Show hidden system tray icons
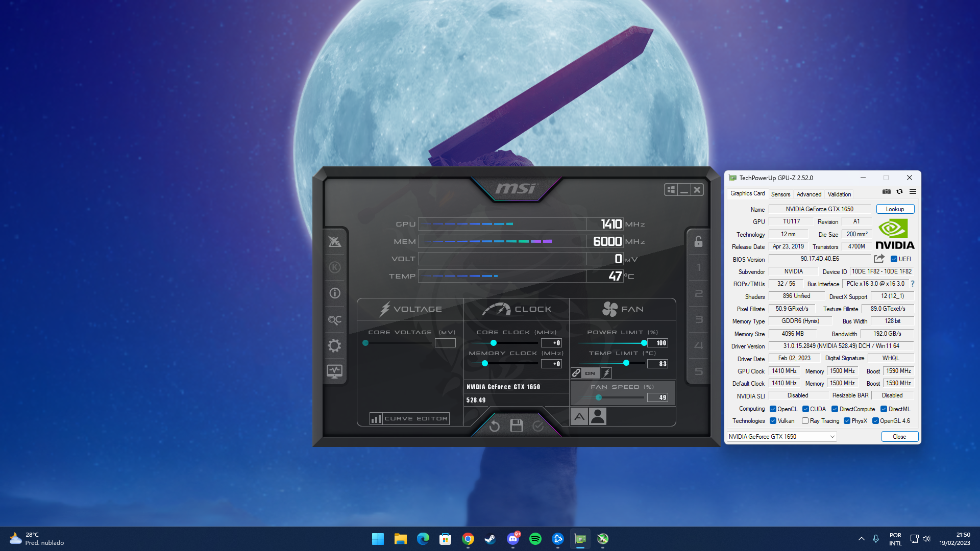 [x=861, y=539]
